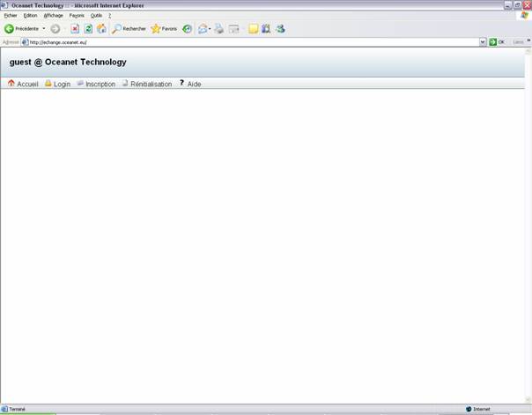532x415 pixels.
Task: Click the page scrollbar down arrow
Action: (528, 400)
